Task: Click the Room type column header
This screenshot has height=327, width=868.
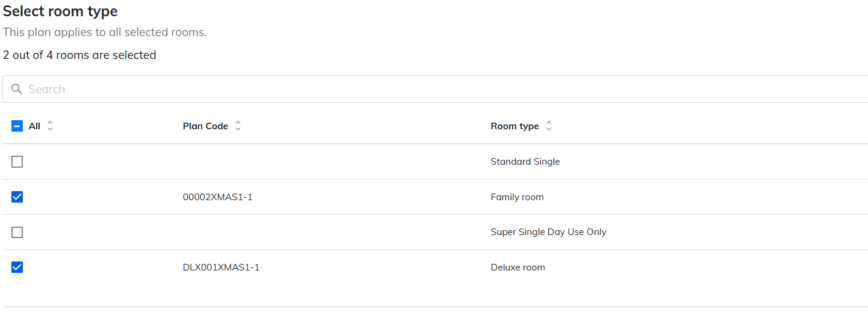Action: [x=514, y=126]
